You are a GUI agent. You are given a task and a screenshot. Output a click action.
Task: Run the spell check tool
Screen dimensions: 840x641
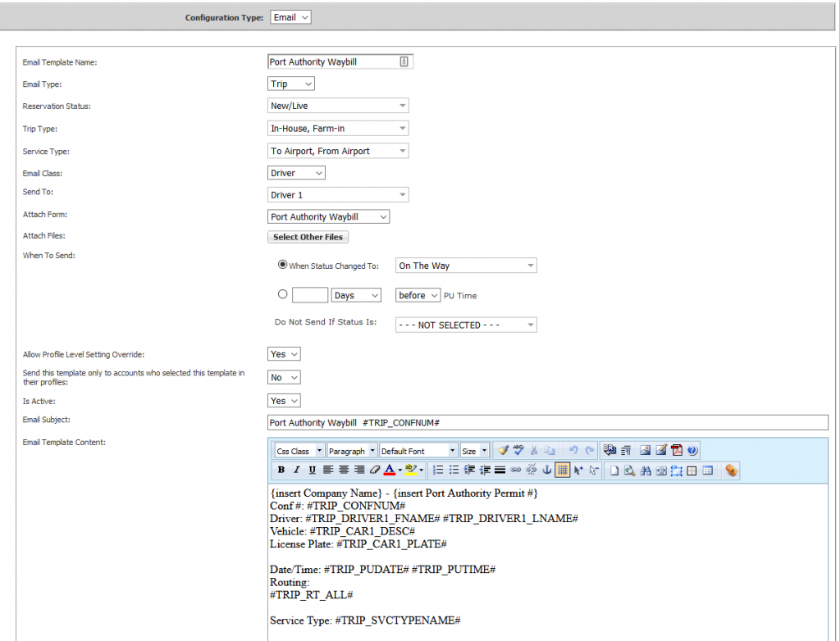(518, 450)
